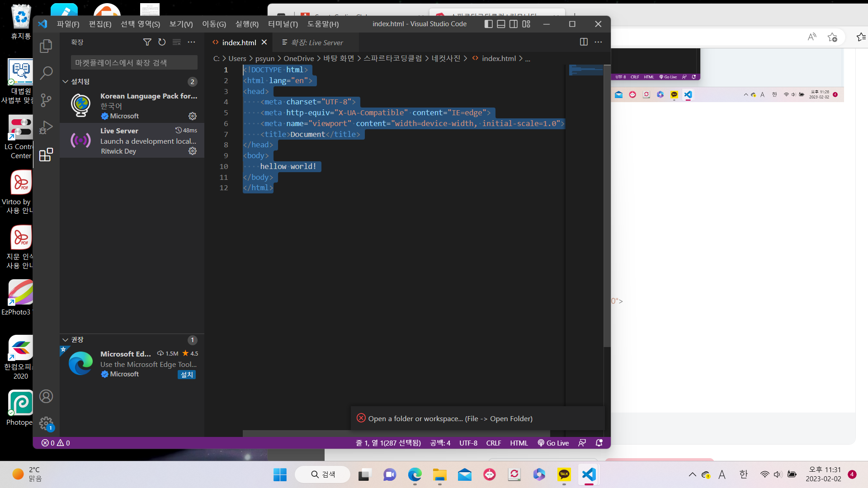Image resolution: width=868 pixels, height=488 pixels.
Task: Open notifications bell in status bar
Action: pos(599,443)
